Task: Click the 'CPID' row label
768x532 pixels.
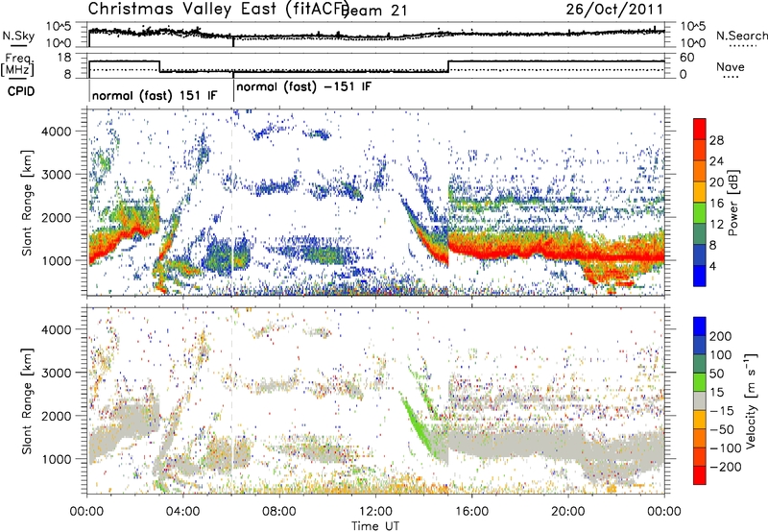Action: click(x=21, y=91)
